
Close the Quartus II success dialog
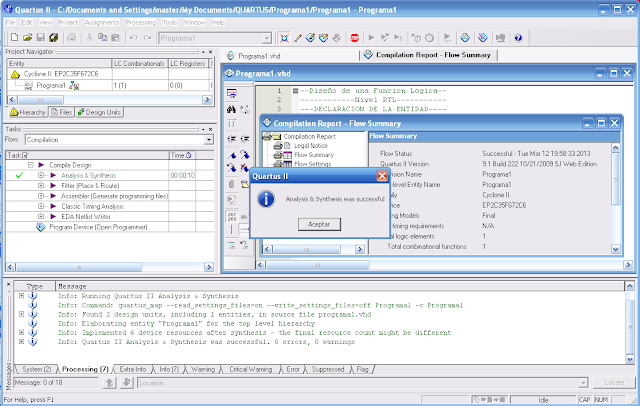[382, 176]
